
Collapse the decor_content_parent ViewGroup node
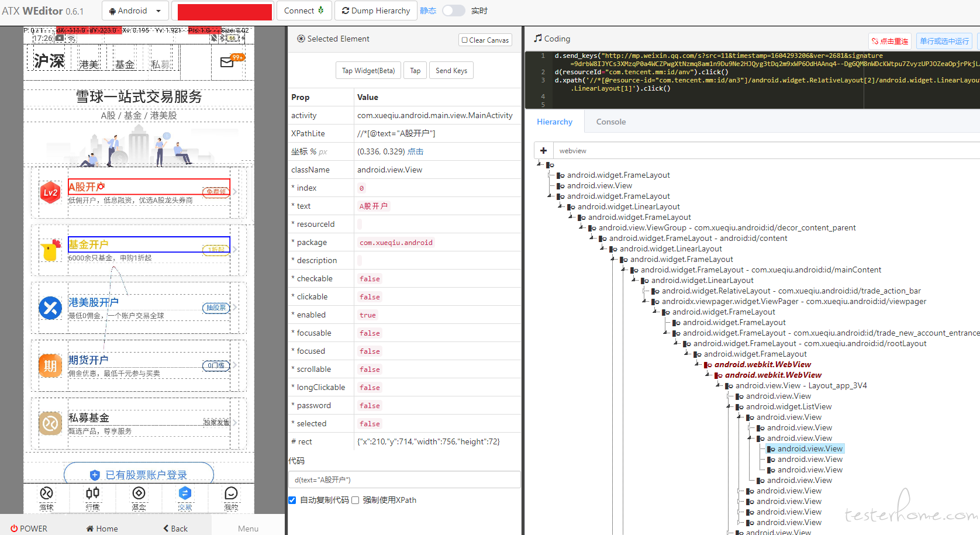click(x=582, y=227)
